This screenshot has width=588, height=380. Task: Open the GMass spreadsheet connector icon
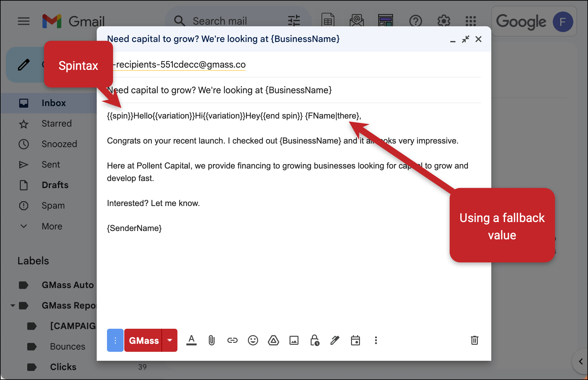point(328,21)
